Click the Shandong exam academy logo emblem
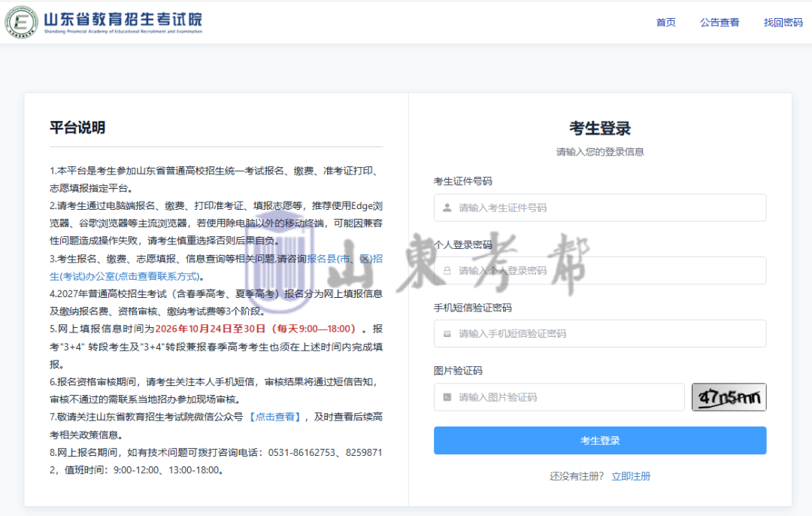The image size is (812, 516). click(x=21, y=23)
